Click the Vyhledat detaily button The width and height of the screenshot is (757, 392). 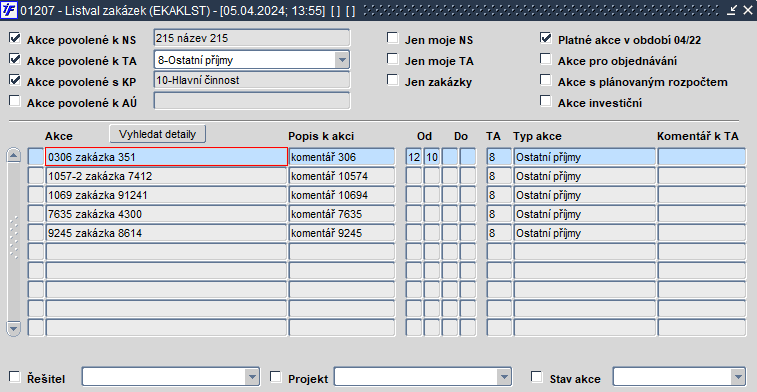point(157,134)
